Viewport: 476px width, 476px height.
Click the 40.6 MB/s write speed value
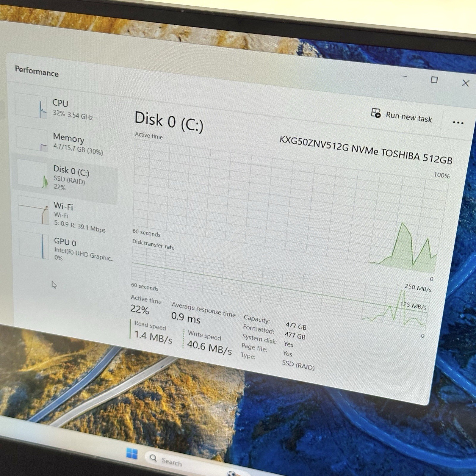(x=209, y=347)
